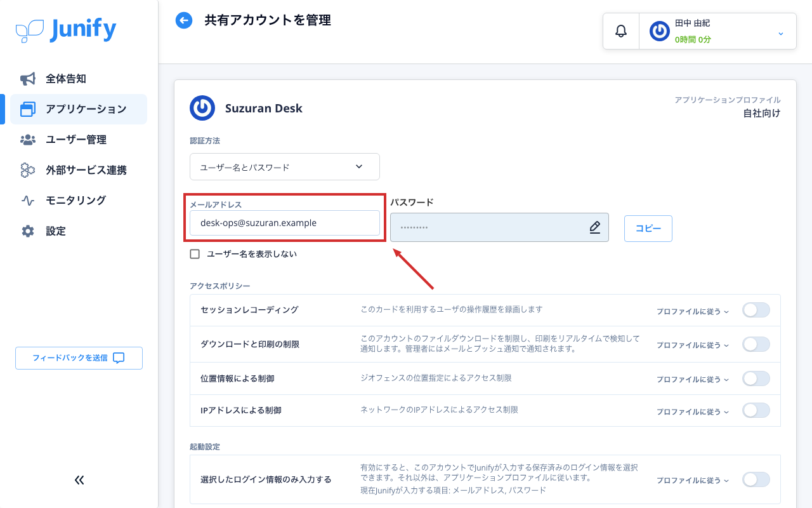Edit password with the pencil icon
The image size is (812, 508).
594,227
